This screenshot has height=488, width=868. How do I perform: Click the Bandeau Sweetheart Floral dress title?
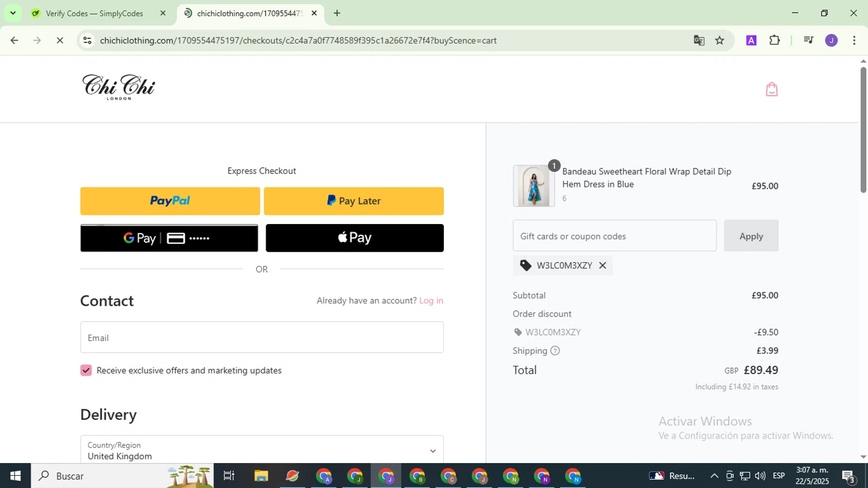647,178
